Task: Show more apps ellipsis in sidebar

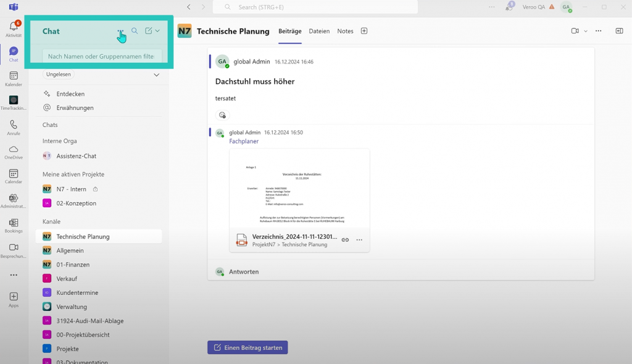Action: 14,275
